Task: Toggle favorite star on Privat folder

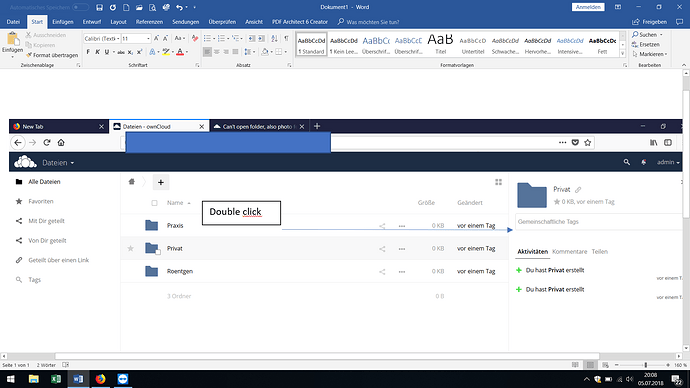Action: [131, 249]
